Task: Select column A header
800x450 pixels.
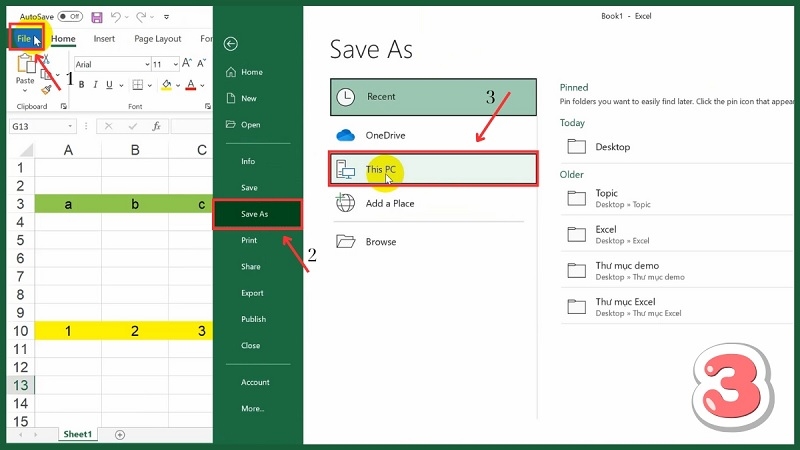Action: tap(68, 150)
